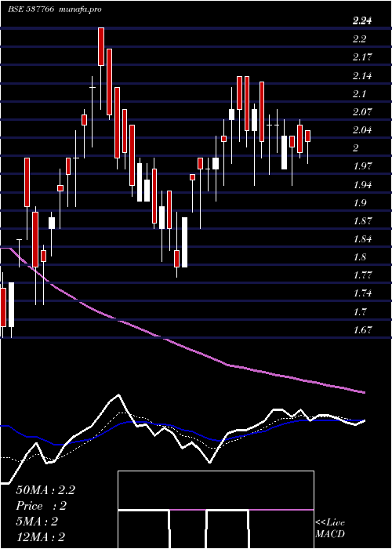Click axis label '2' below 2.04
392x549 pixels.
(356, 148)
